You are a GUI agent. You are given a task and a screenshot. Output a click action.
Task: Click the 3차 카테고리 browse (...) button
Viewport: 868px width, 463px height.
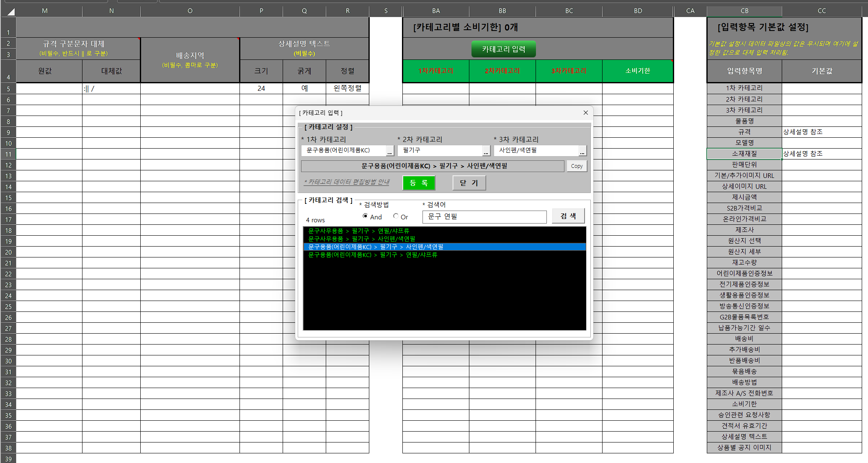pyautogui.click(x=582, y=151)
